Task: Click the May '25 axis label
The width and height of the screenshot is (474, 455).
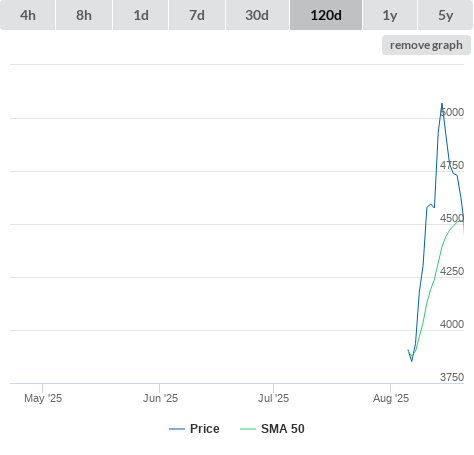Action: (x=43, y=398)
